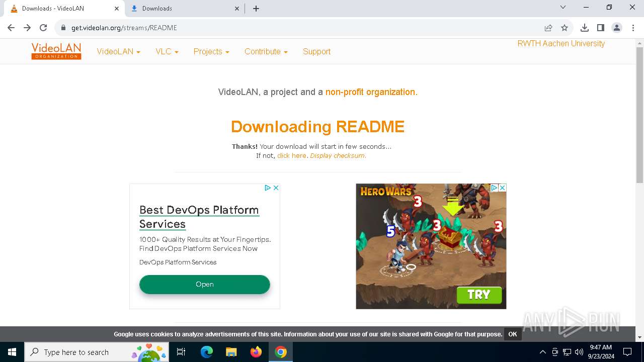The height and width of the screenshot is (362, 644).
Task: Expand the Projects menu dropdown
Action: (211, 51)
